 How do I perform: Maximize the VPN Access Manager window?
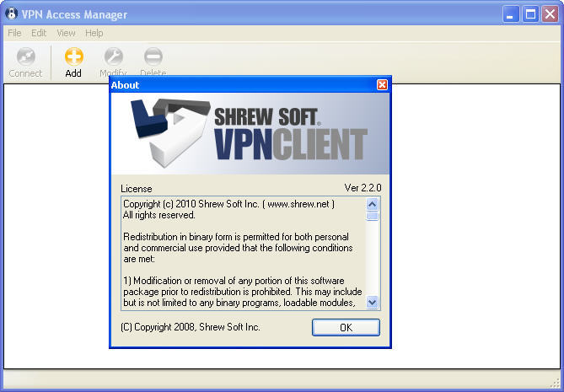point(530,14)
